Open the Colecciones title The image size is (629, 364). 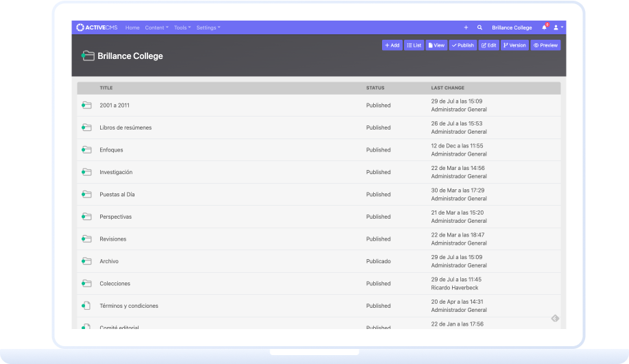pyautogui.click(x=115, y=283)
